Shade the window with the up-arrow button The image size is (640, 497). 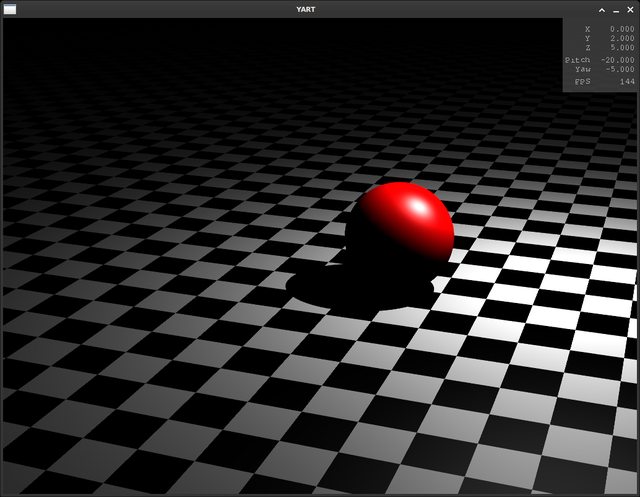click(x=602, y=10)
